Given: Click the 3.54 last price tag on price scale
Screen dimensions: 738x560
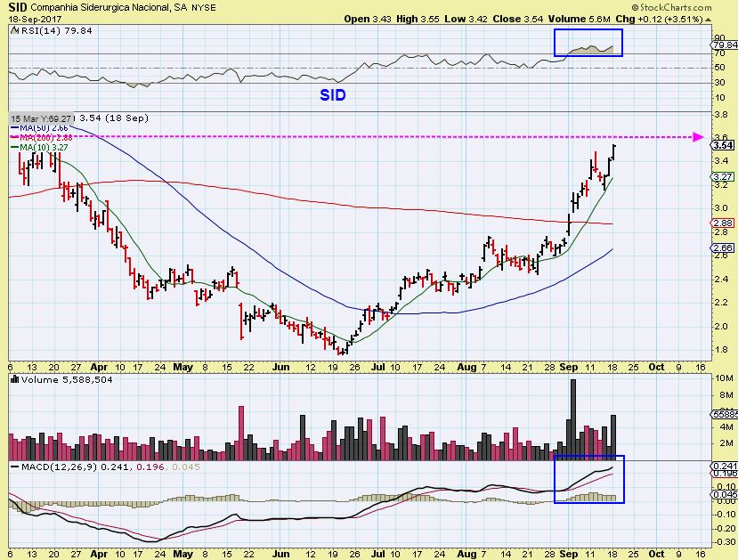Looking at the screenshot, I should (x=724, y=145).
